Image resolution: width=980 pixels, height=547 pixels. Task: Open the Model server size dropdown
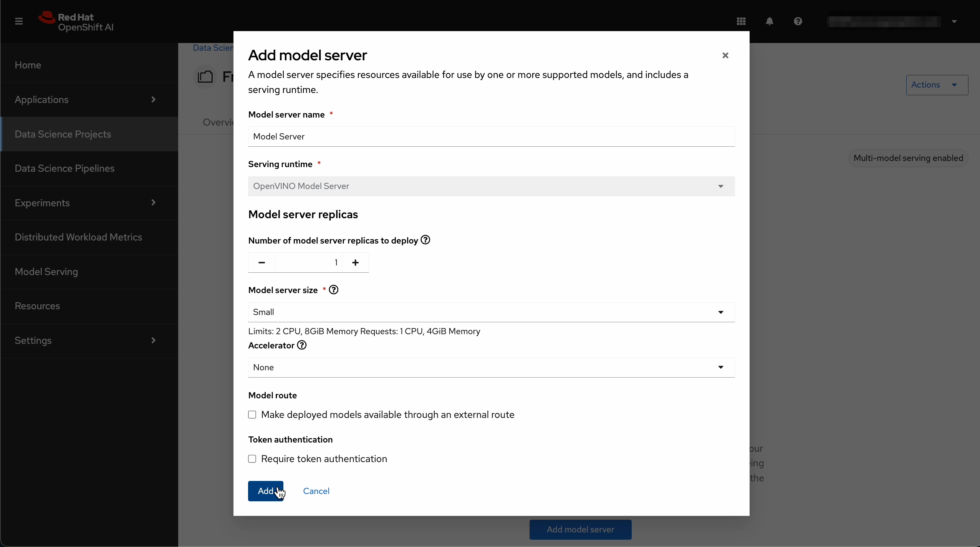click(x=491, y=312)
